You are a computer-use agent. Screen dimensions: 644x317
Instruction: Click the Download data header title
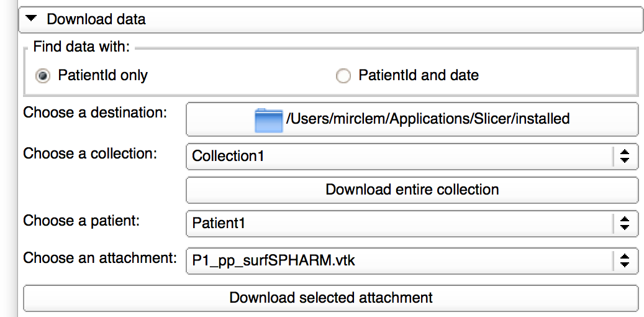pos(96,19)
